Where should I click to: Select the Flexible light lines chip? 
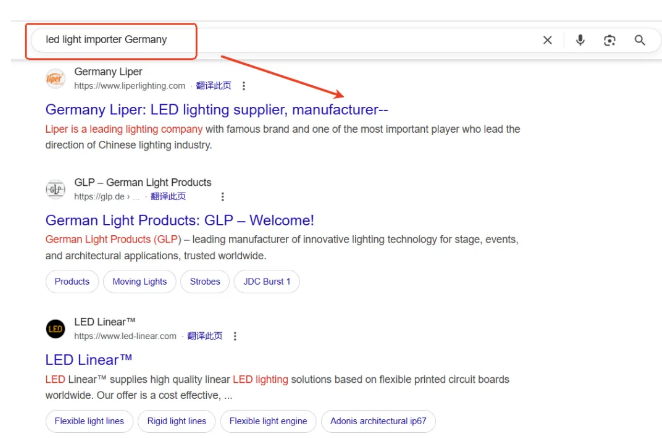89,421
